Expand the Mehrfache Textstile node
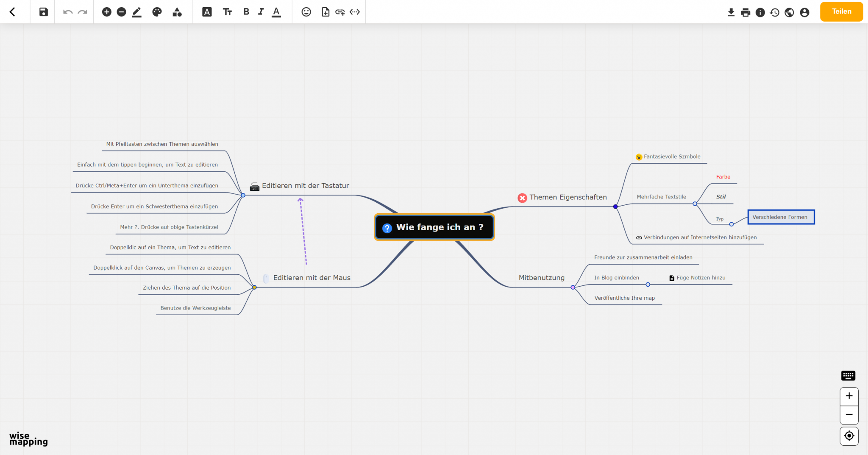This screenshot has width=868, height=455. [x=694, y=204]
